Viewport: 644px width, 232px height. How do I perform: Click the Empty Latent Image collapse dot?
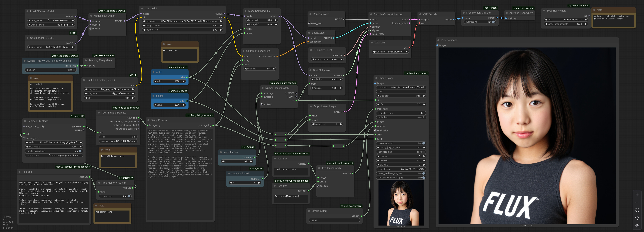click(x=311, y=107)
